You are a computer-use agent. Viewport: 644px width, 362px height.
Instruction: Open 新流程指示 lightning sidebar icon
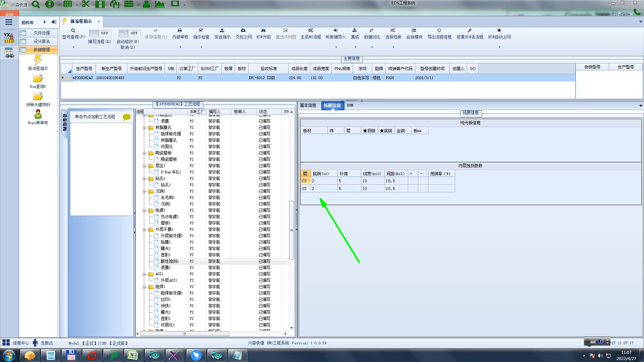tap(38, 60)
